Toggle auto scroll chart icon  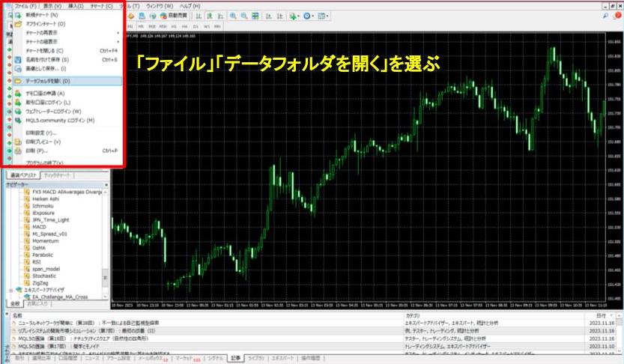(269, 16)
